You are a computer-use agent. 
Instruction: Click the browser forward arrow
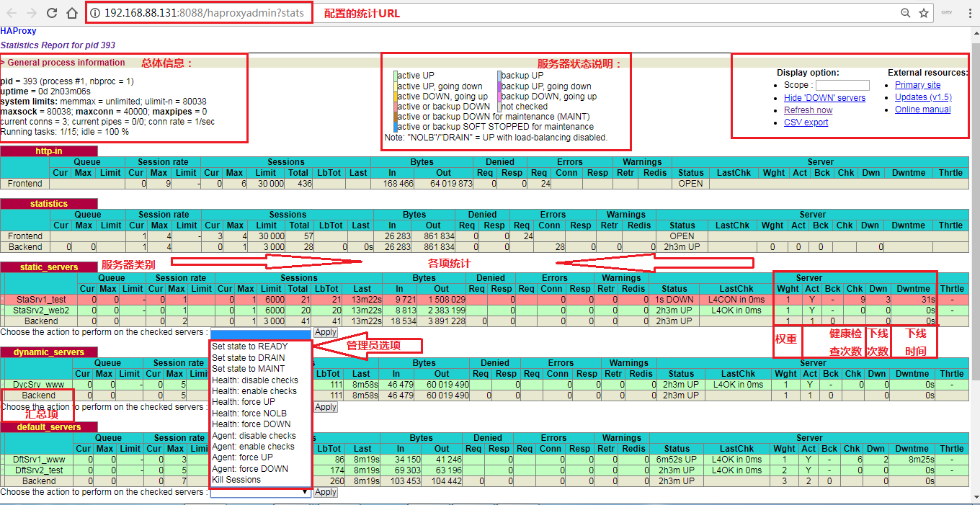[31, 13]
